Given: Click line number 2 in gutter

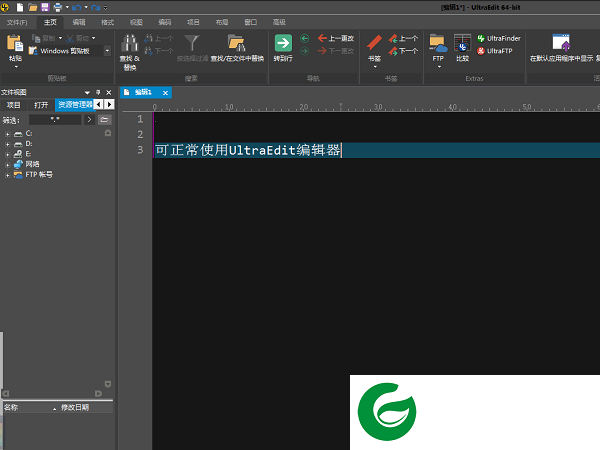Looking at the screenshot, I should click(x=140, y=134).
